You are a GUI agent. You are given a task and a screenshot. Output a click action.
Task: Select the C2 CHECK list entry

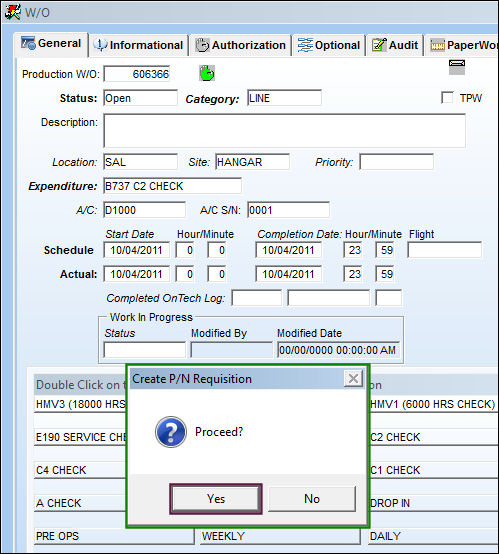(x=433, y=437)
